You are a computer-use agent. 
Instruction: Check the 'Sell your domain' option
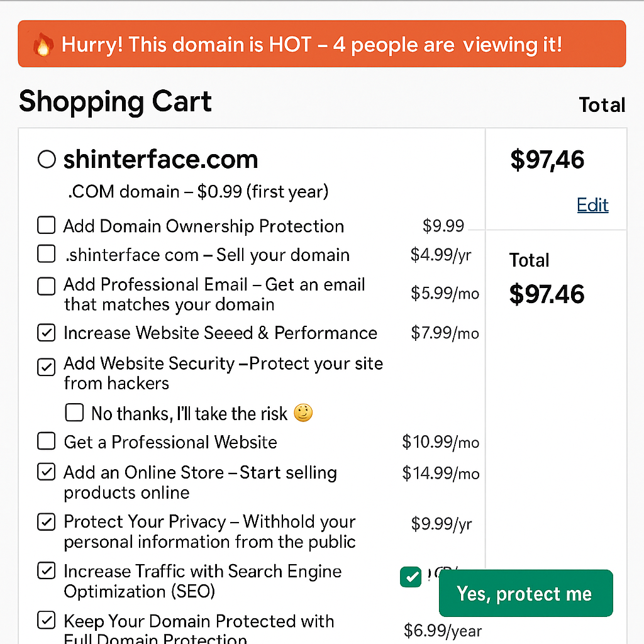[x=46, y=254]
